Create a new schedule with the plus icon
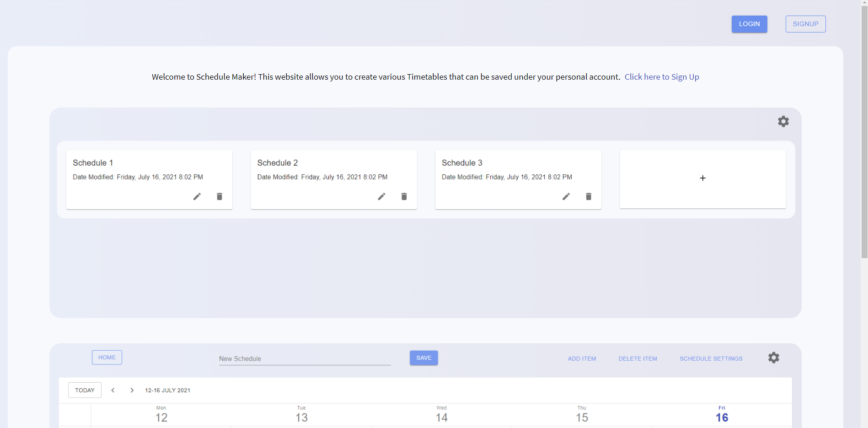 pos(702,178)
